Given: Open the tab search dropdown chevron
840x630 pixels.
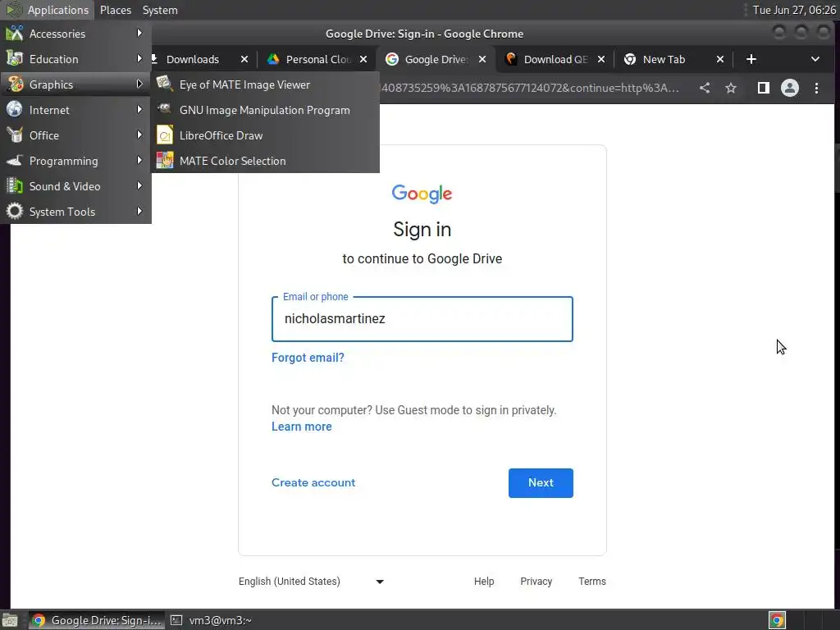Looking at the screenshot, I should pos(815,59).
